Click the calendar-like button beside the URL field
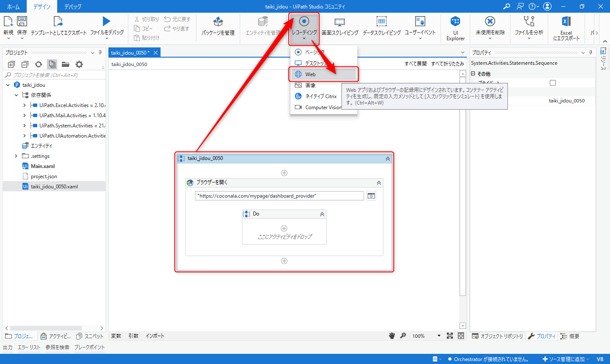The image size is (610, 364). pyautogui.click(x=371, y=196)
